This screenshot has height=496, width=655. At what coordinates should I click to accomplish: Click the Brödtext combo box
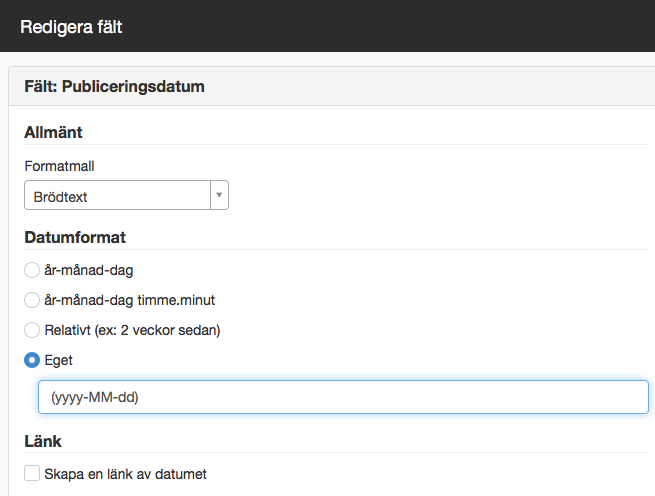(126, 195)
